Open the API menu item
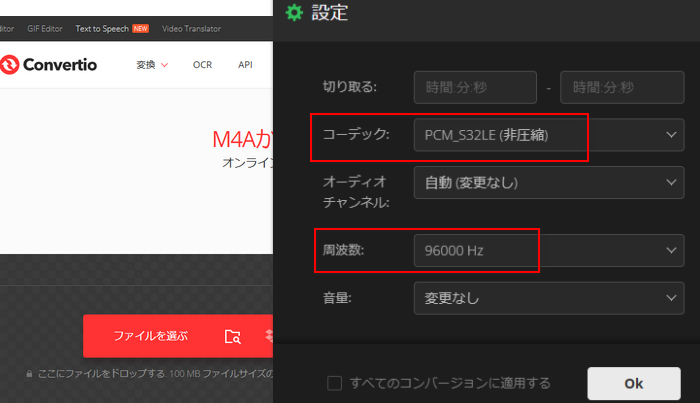This screenshot has height=403, width=700. (245, 65)
